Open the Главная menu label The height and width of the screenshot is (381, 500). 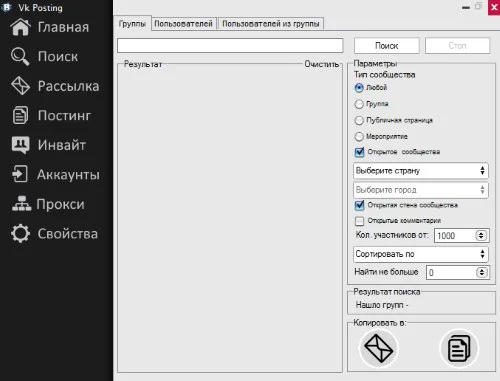click(63, 27)
